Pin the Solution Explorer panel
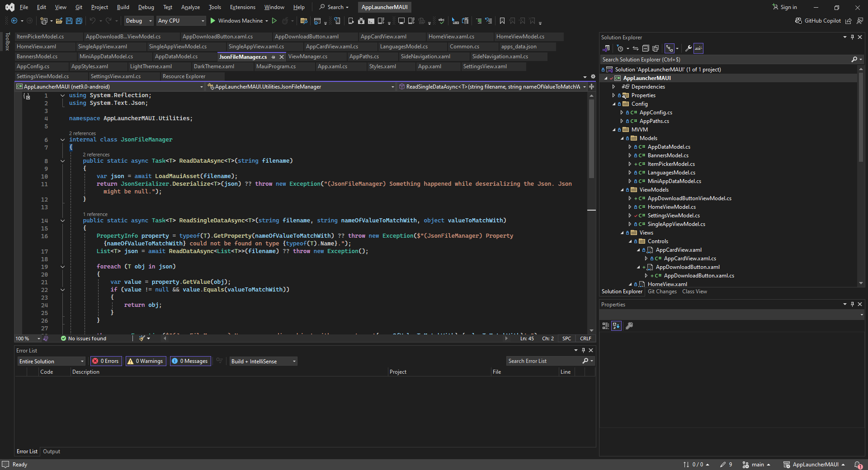The height and width of the screenshot is (470, 868). tap(852, 37)
